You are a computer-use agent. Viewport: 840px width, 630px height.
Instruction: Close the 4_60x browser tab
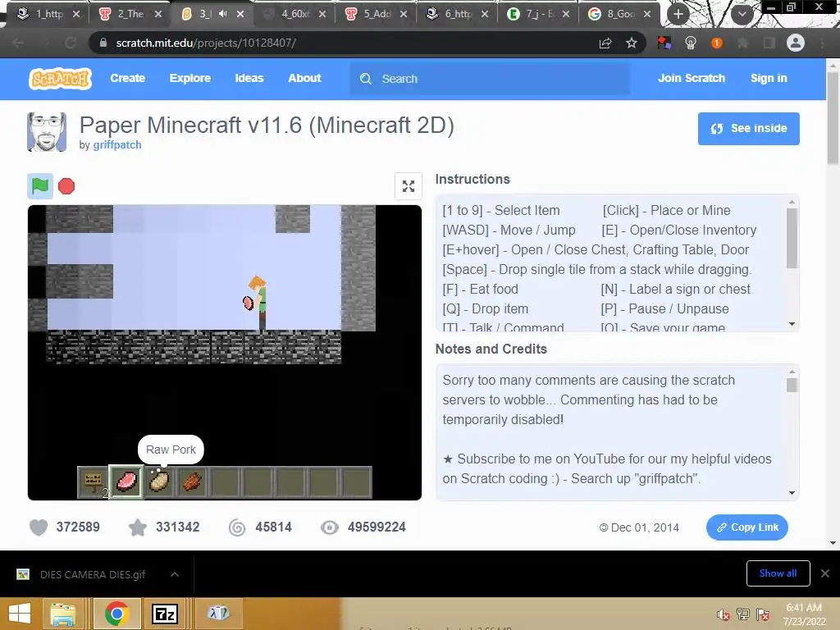[x=322, y=14]
